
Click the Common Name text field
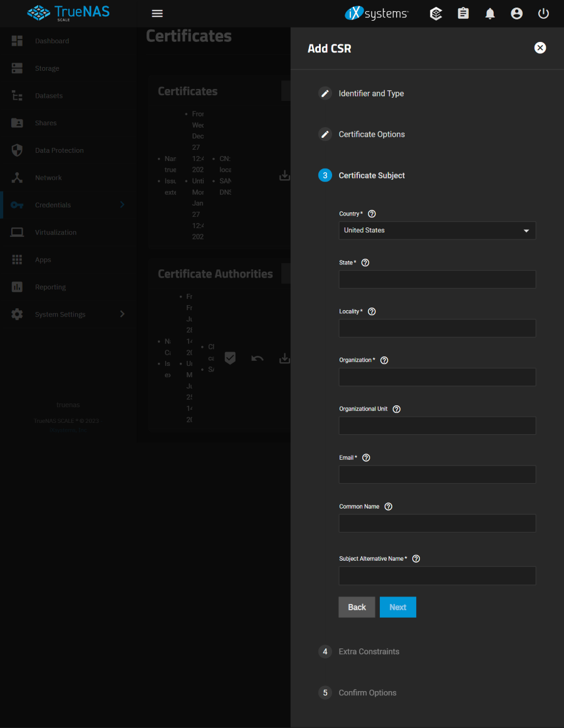tap(437, 523)
